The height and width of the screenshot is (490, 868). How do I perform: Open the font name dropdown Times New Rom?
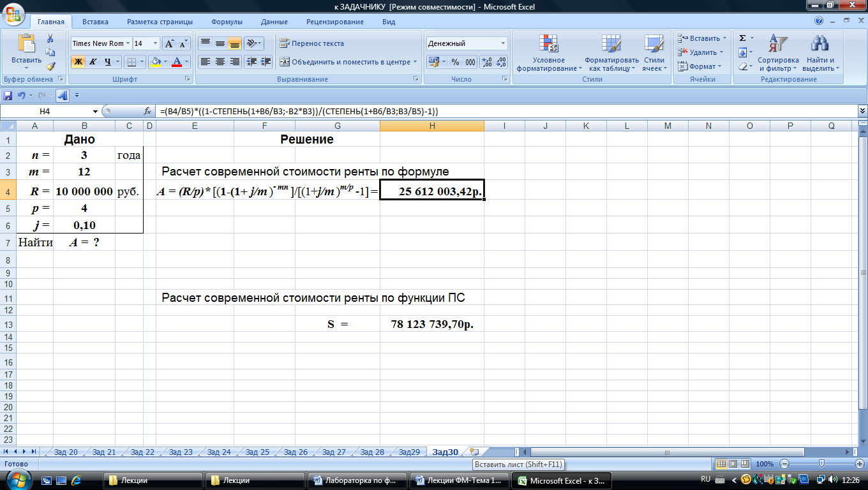128,43
